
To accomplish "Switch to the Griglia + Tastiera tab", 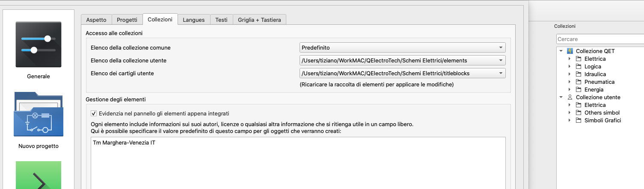I will click(x=260, y=20).
